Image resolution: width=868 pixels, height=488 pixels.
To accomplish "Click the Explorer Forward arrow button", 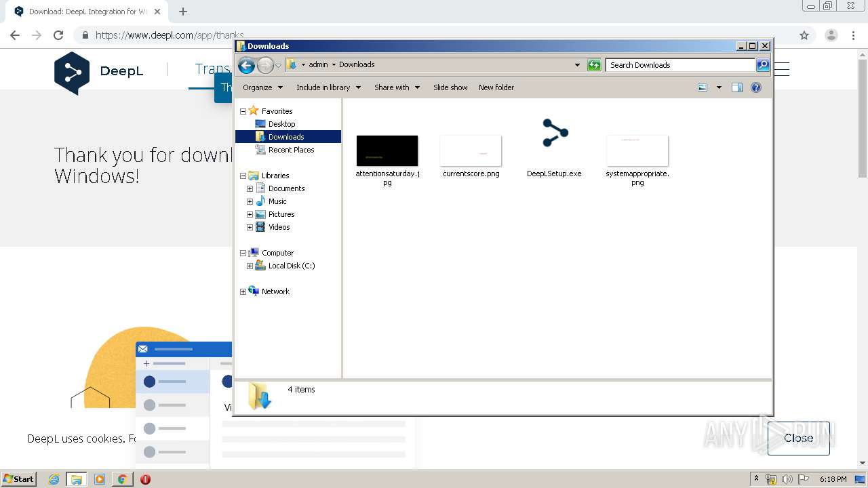I will (x=265, y=65).
